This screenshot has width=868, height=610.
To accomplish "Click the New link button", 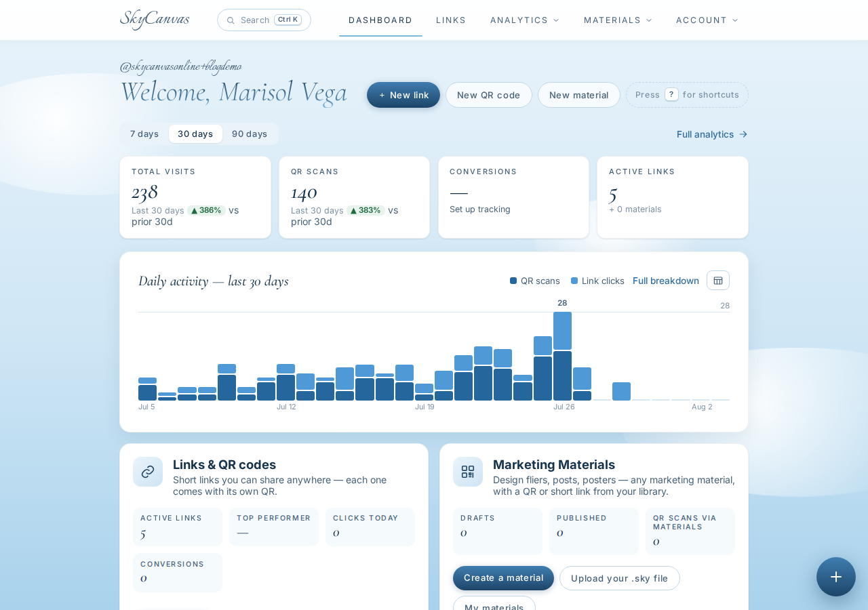I will [403, 95].
